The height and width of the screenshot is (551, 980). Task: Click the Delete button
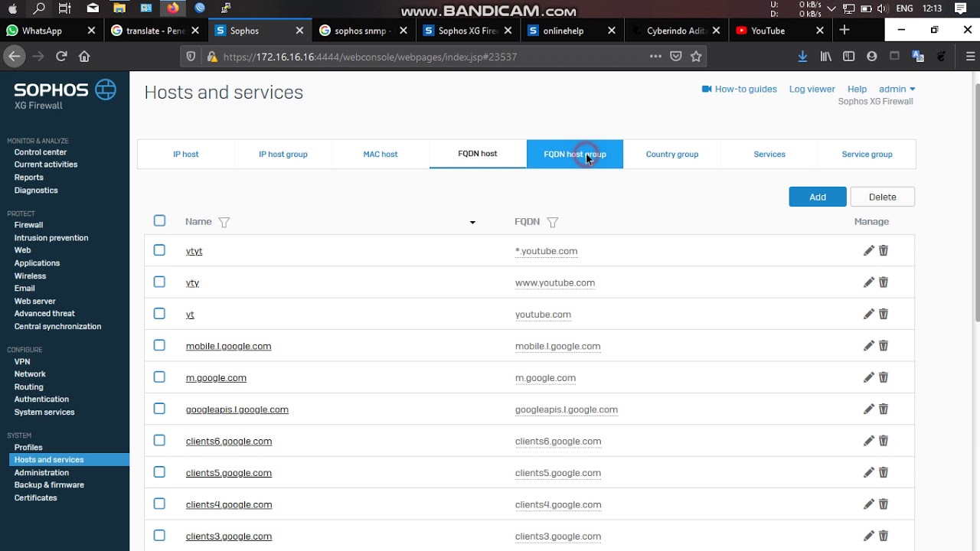883,197
